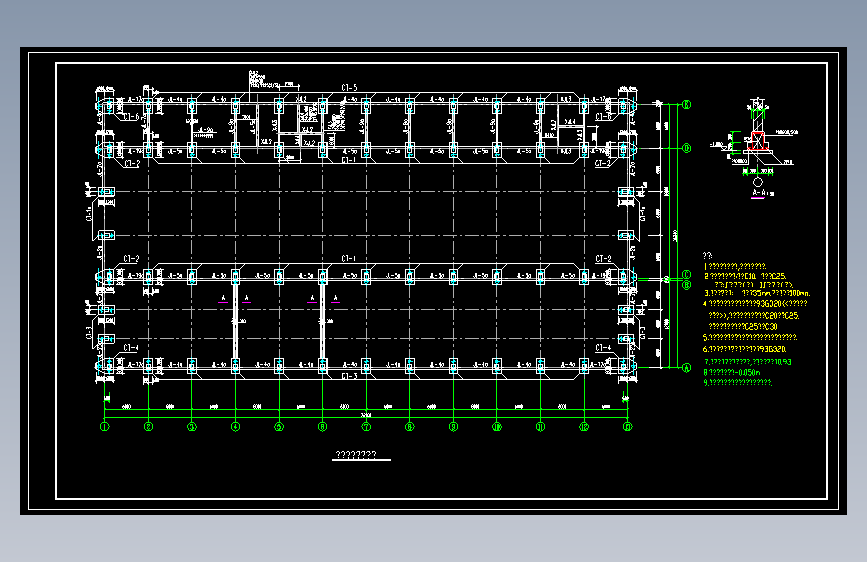Select row axis bubble C on right

tap(687, 275)
